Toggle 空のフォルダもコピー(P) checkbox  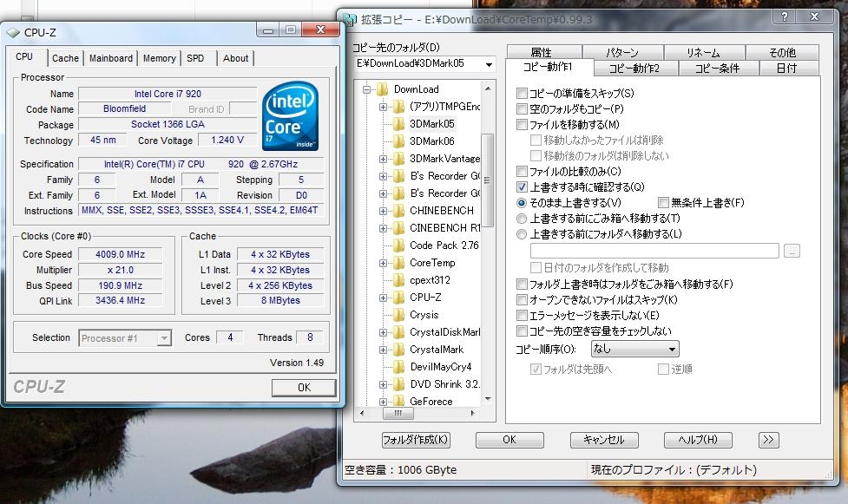522,109
